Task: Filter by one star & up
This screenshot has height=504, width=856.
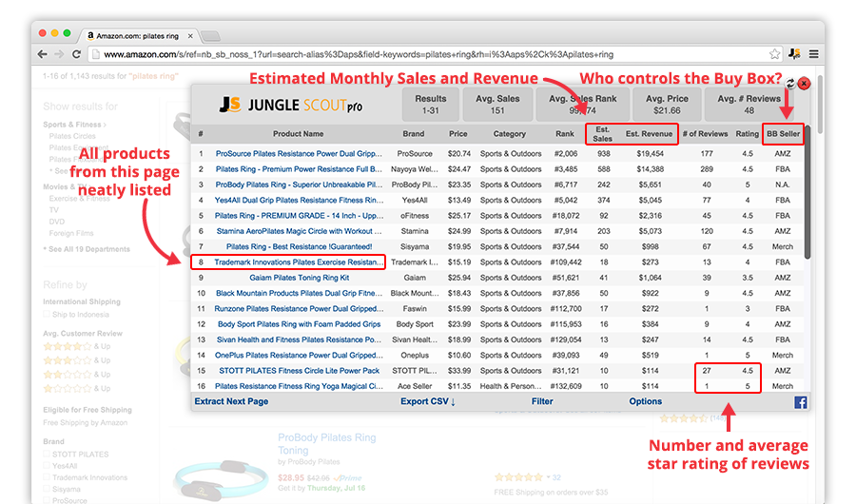Action: pyautogui.click(x=76, y=388)
